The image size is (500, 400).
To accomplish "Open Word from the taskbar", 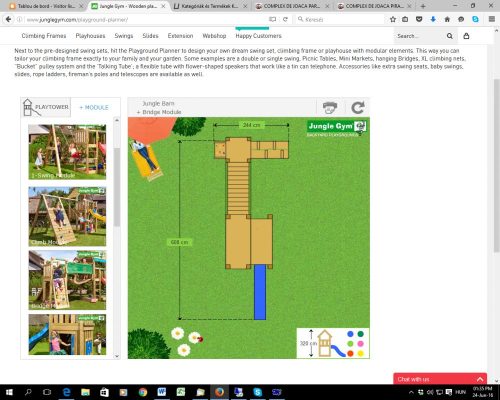I will tap(162, 392).
